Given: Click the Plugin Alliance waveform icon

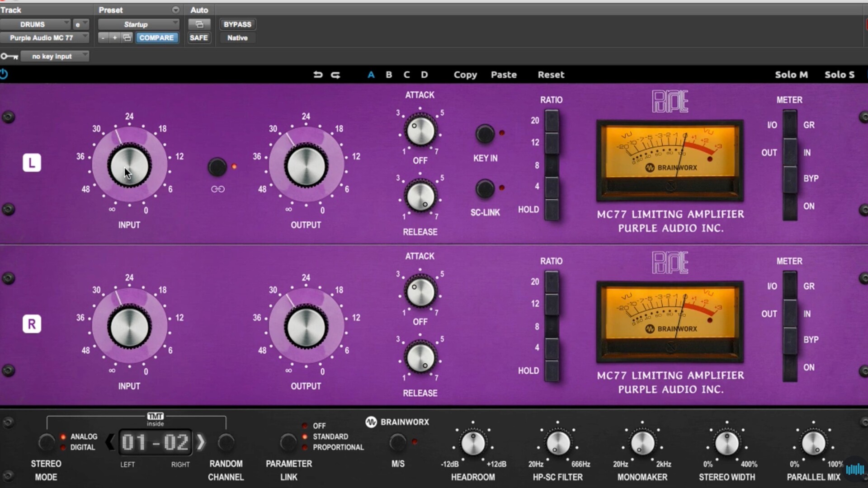Looking at the screenshot, I should pos(854,469).
